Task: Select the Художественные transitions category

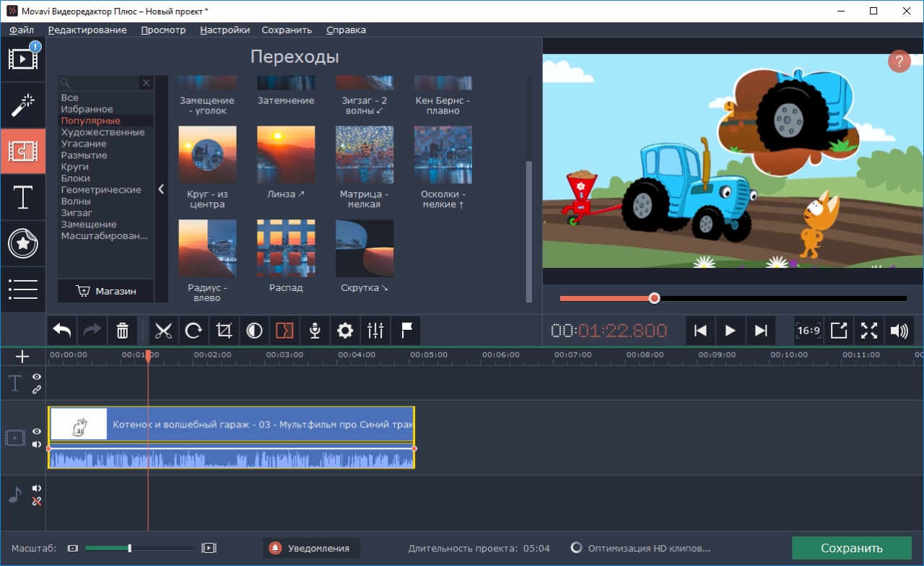Action: click(x=103, y=132)
